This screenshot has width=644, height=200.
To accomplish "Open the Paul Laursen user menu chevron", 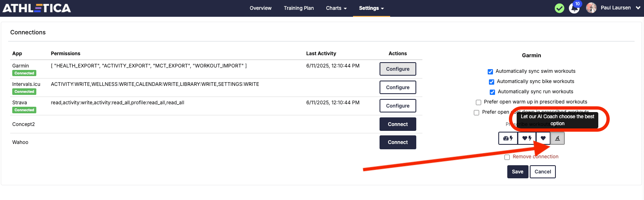I will (638, 8).
